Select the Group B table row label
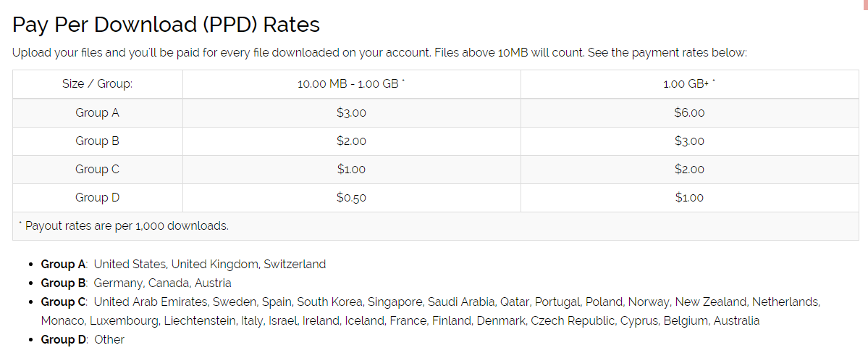This screenshot has height=353, width=868. point(97,141)
